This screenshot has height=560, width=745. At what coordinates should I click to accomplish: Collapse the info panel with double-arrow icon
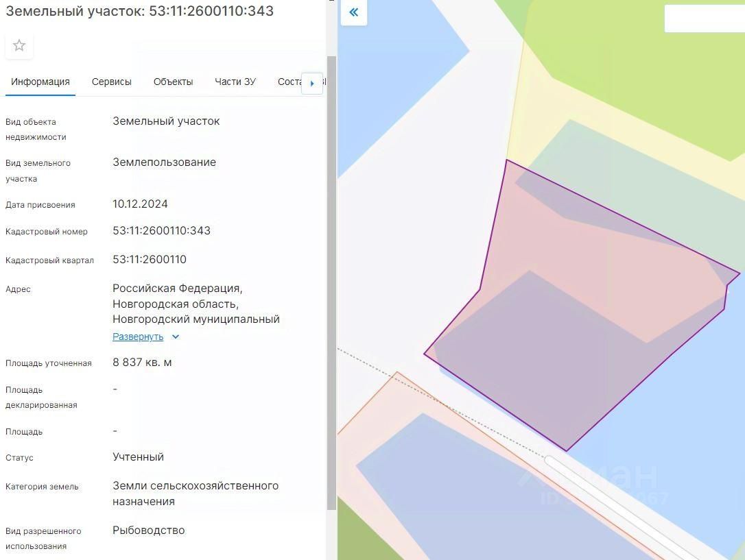click(353, 12)
